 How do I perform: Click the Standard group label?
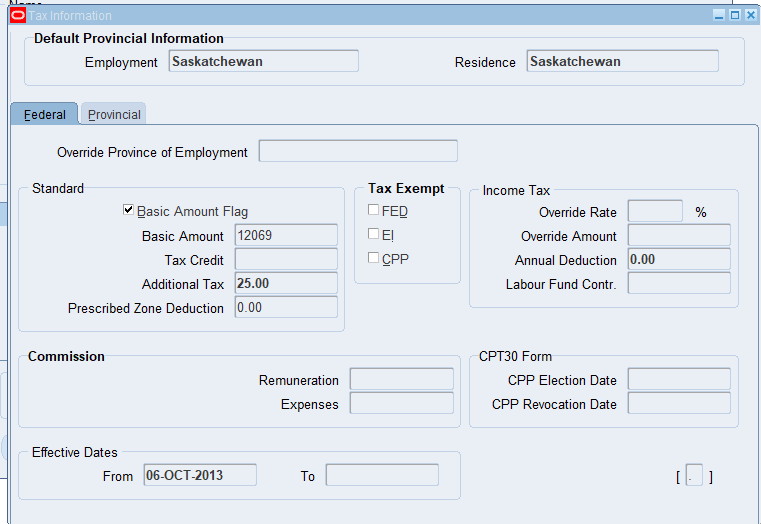tap(58, 188)
